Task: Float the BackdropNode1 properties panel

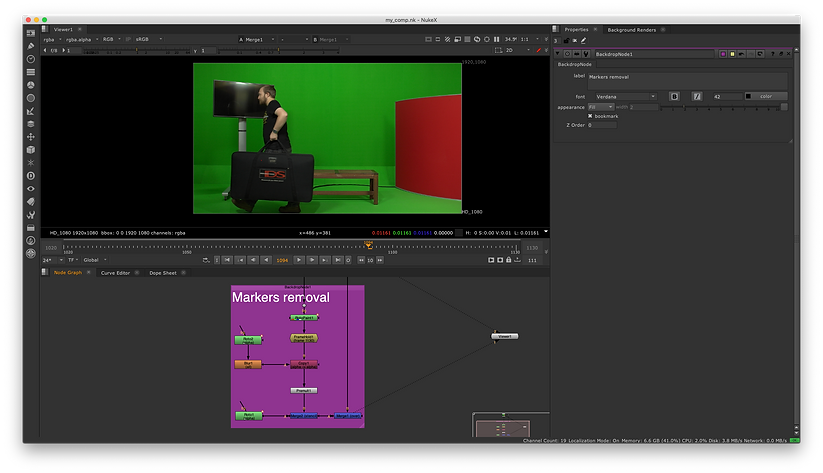Action: point(780,54)
